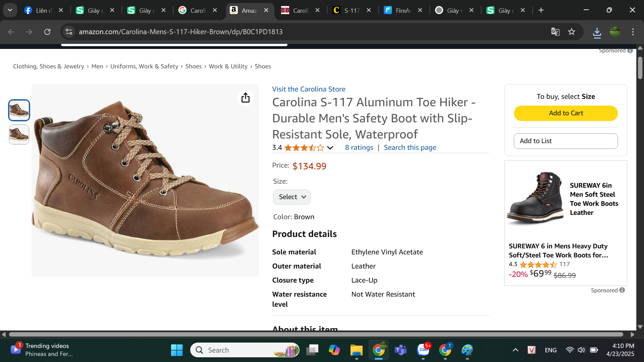Click the Add to Cart button
This screenshot has height=362, width=644.
point(566,113)
